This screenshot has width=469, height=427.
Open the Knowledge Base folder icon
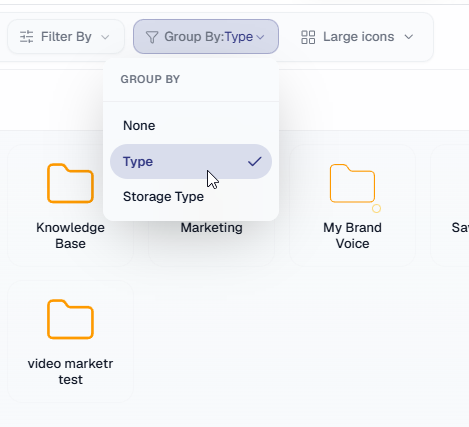(x=70, y=183)
